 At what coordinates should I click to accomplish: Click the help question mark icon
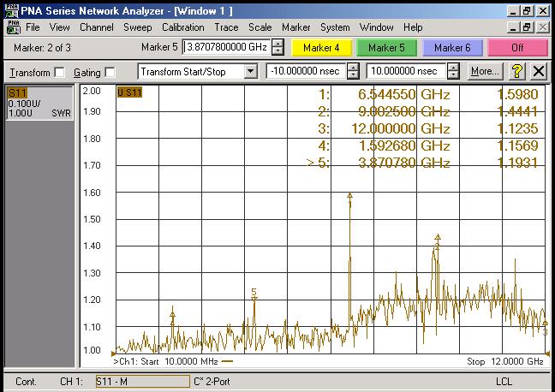pos(517,72)
